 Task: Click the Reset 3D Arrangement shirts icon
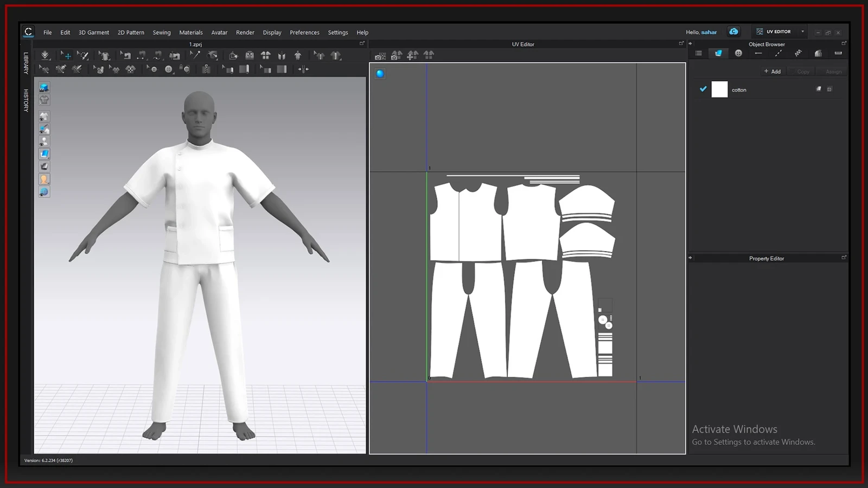tap(265, 55)
